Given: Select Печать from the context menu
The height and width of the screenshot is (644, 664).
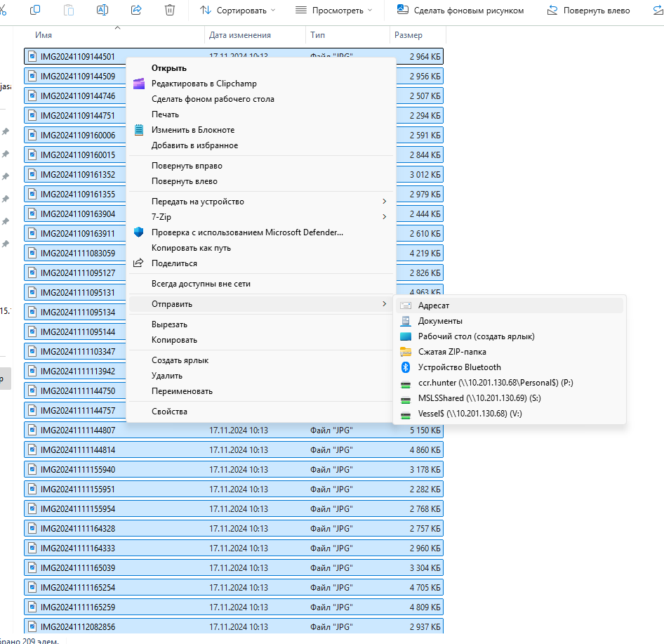Looking at the screenshot, I should pyautogui.click(x=261, y=114).
